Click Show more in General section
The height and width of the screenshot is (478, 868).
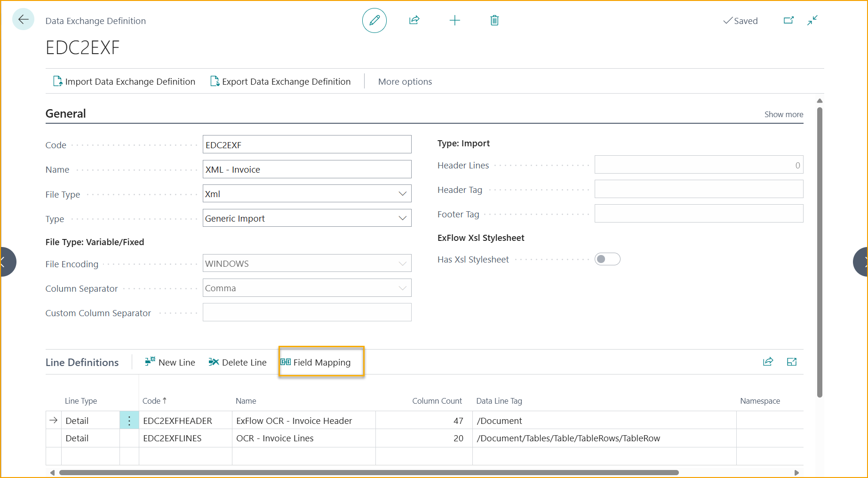[x=783, y=114]
